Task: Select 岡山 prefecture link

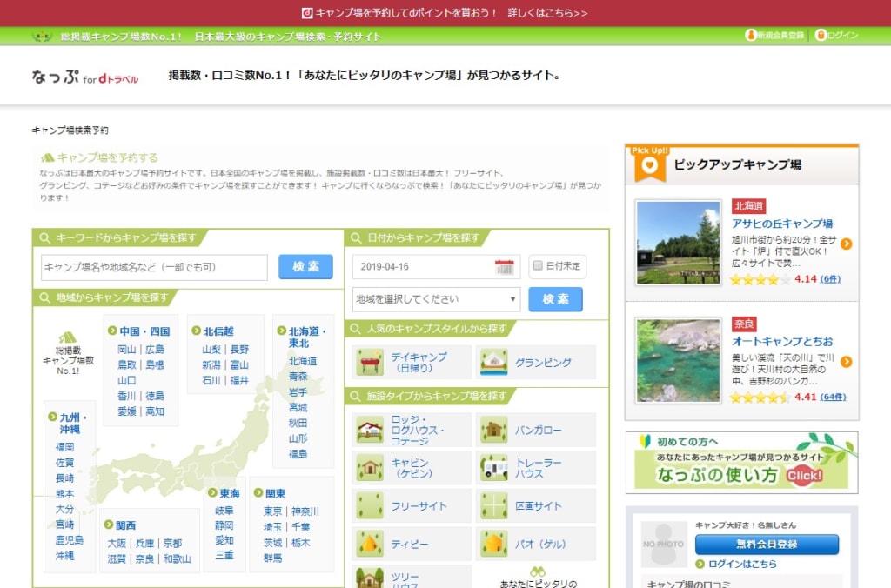Action: (127, 350)
